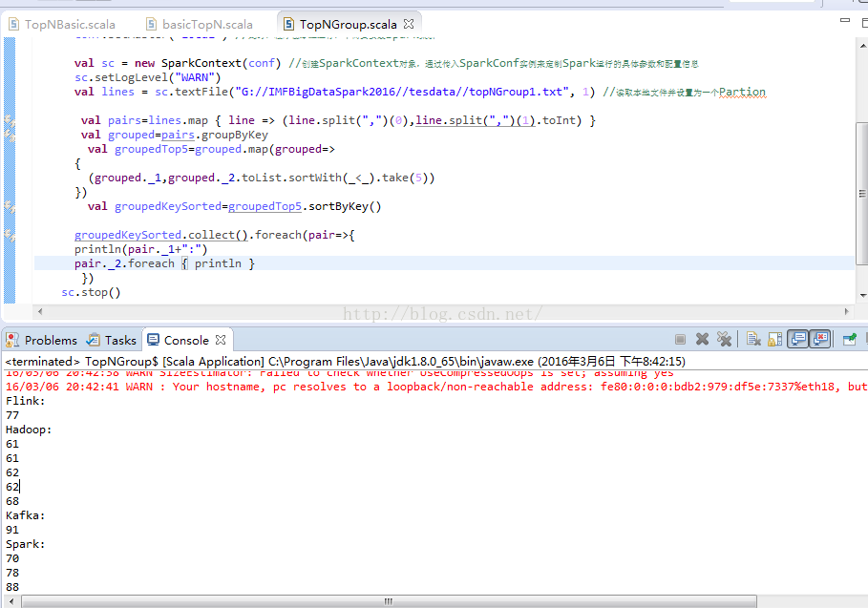Click the gutter marker beside val pairs line
The width and height of the screenshot is (868, 608).
tap(10, 120)
